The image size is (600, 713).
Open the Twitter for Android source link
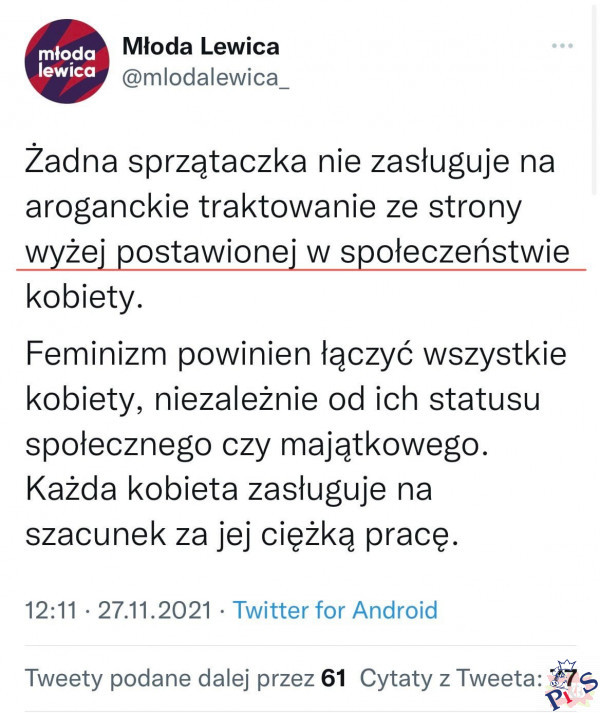pos(335,610)
